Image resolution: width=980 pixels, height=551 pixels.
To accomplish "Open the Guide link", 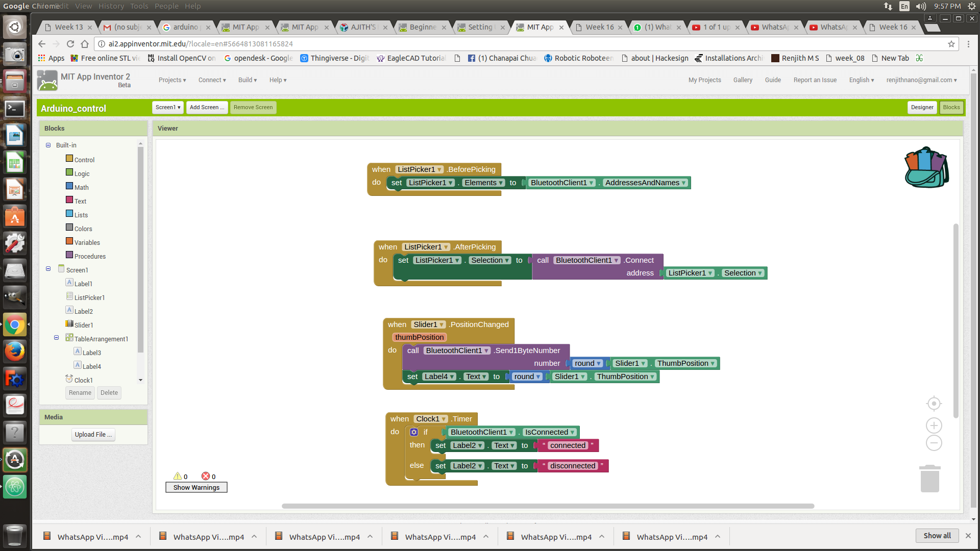I will click(773, 80).
